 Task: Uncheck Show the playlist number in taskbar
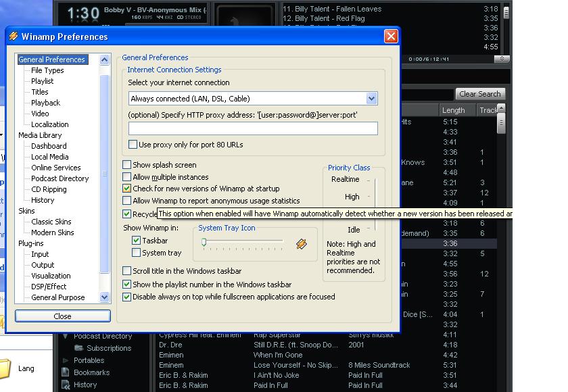[x=127, y=285]
